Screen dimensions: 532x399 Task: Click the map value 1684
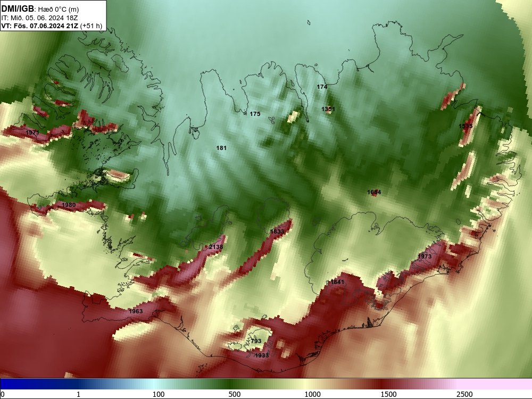(x=374, y=193)
